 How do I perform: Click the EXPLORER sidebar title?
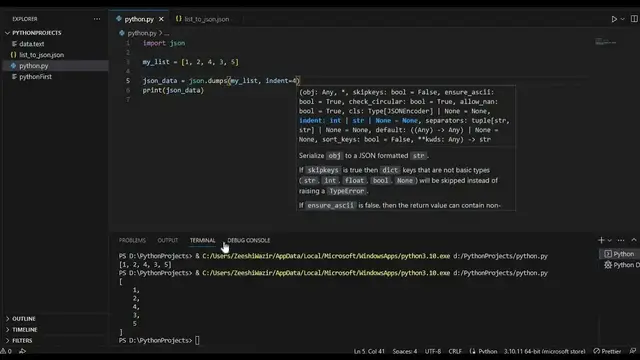pos(24,19)
